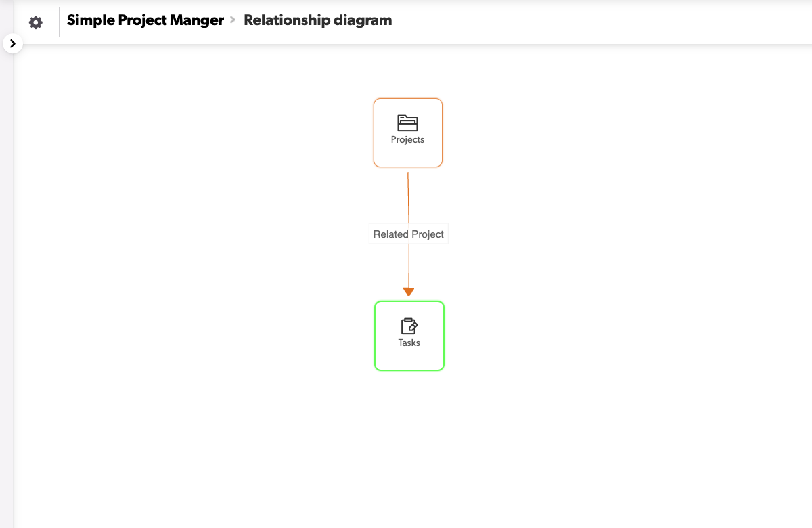Select the Projects folder icon
Image resolution: width=812 pixels, height=528 pixels.
coord(407,123)
